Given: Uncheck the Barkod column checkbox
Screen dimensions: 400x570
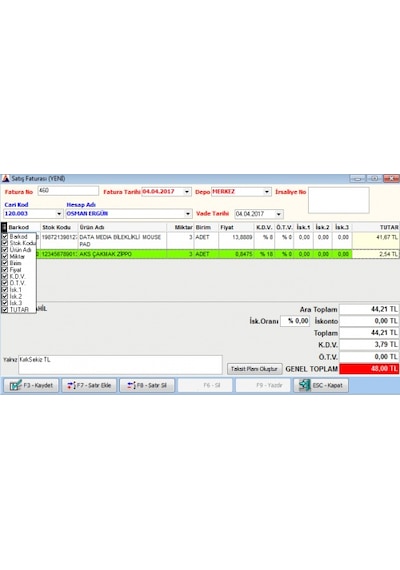Looking at the screenshot, I should (5, 236).
